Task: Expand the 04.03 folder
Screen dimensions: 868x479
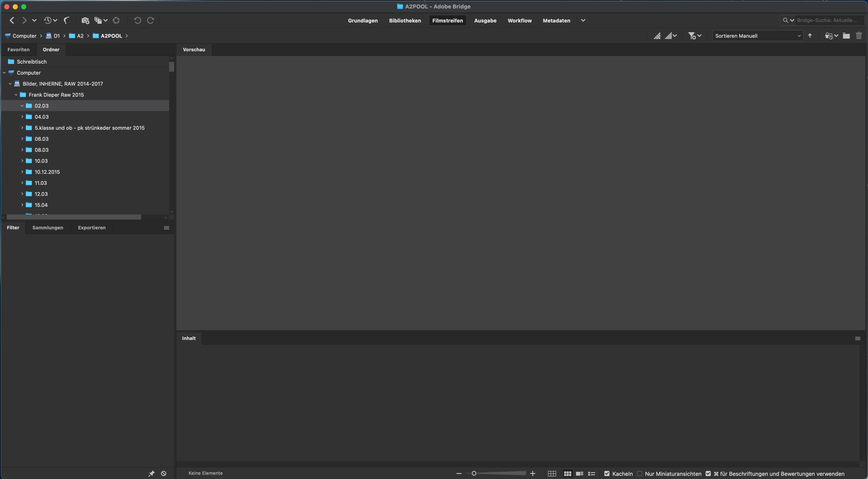Action: point(22,117)
